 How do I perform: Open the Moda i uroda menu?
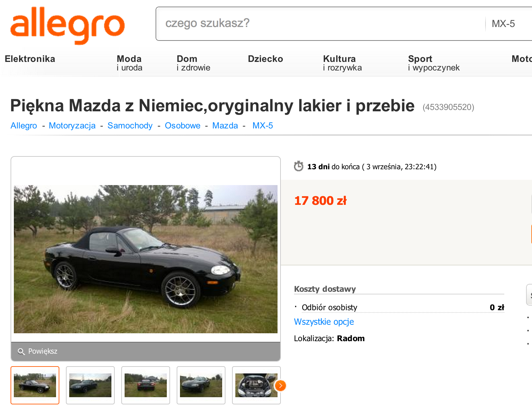(130, 63)
